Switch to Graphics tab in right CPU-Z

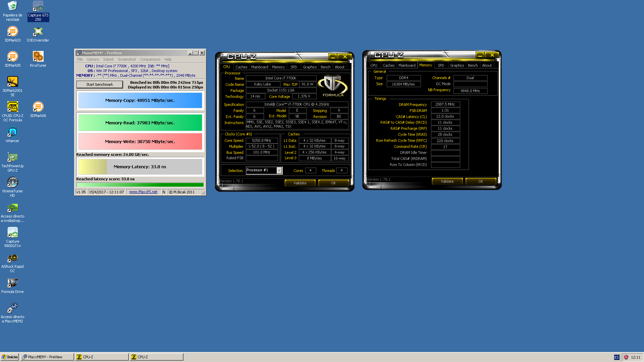[x=457, y=65]
